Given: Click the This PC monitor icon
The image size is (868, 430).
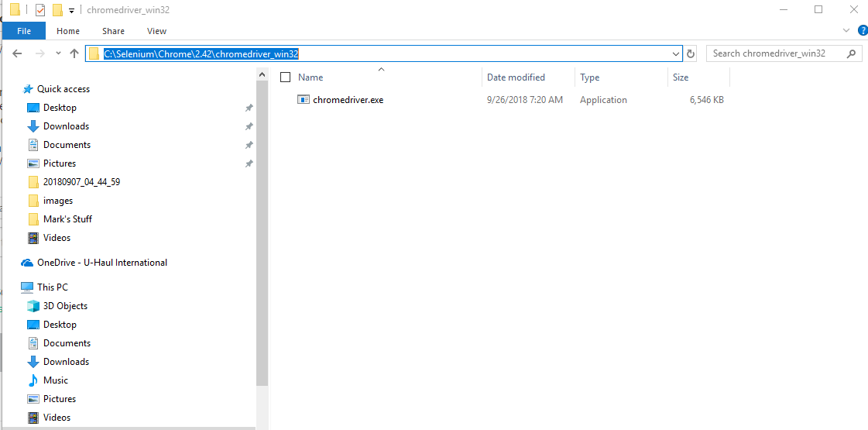Looking at the screenshot, I should [x=26, y=287].
